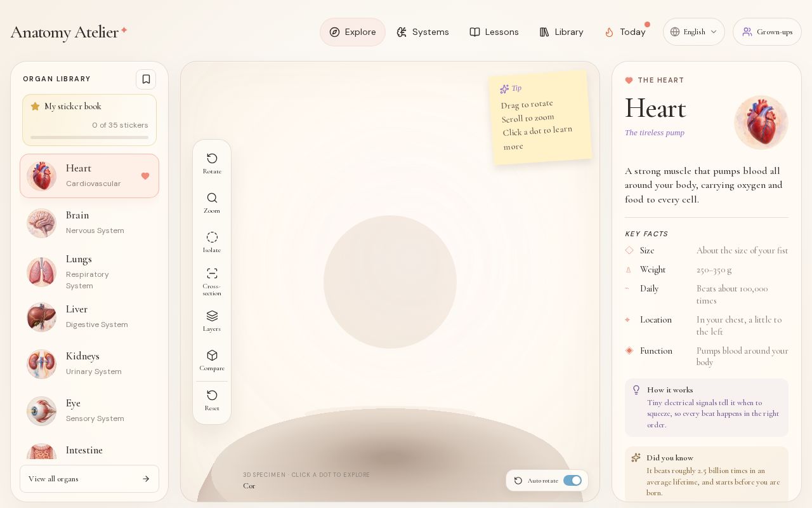The image size is (812, 508).
Task: Go to the Lessons tab
Action: click(494, 32)
